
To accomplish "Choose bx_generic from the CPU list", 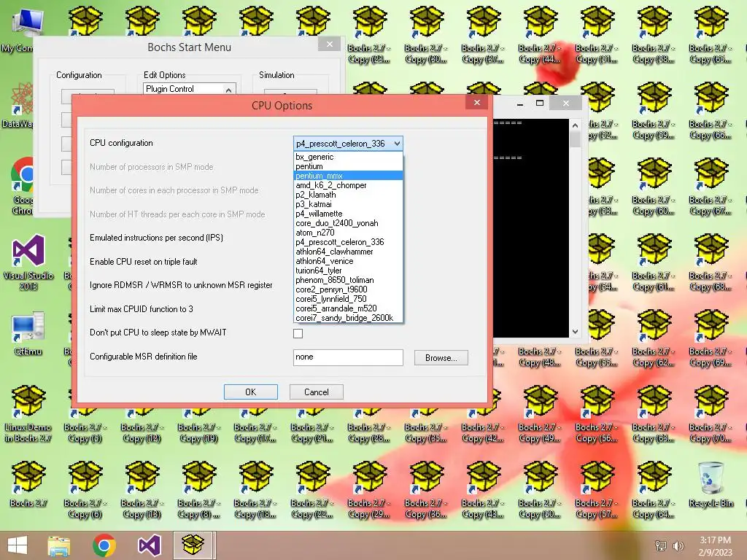I will coord(348,157).
